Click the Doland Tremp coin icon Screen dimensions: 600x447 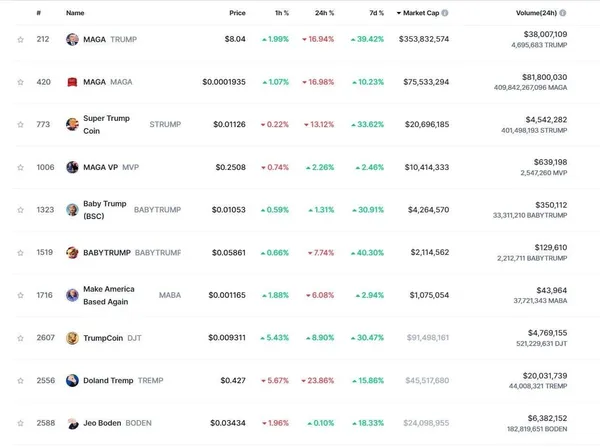pyautogui.click(x=72, y=381)
